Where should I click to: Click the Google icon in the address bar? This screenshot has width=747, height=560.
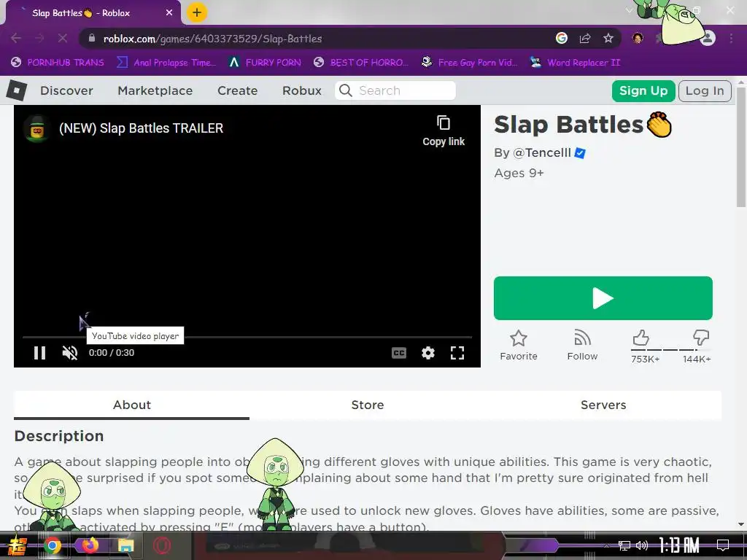562,38
